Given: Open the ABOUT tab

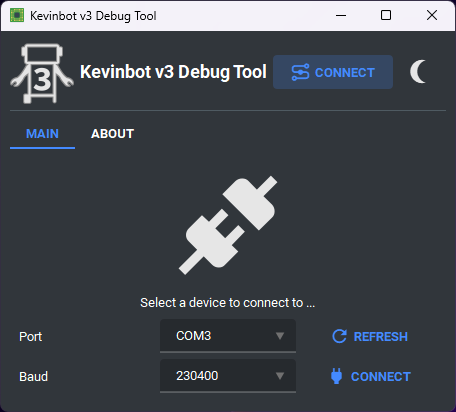Looking at the screenshot, I should click(x=113, y=134).
